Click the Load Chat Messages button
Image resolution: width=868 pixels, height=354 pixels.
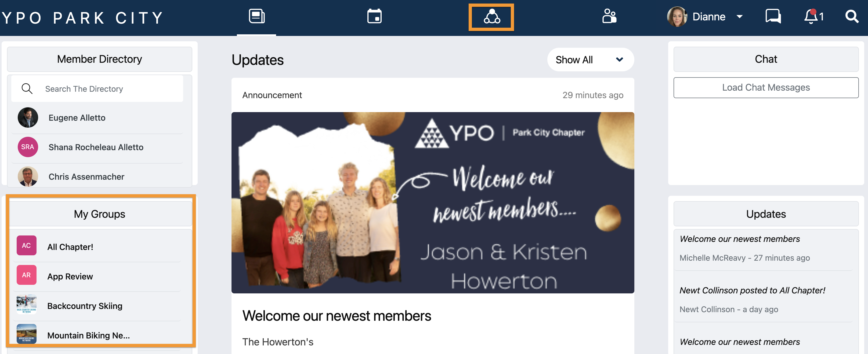tap(766, 87)
